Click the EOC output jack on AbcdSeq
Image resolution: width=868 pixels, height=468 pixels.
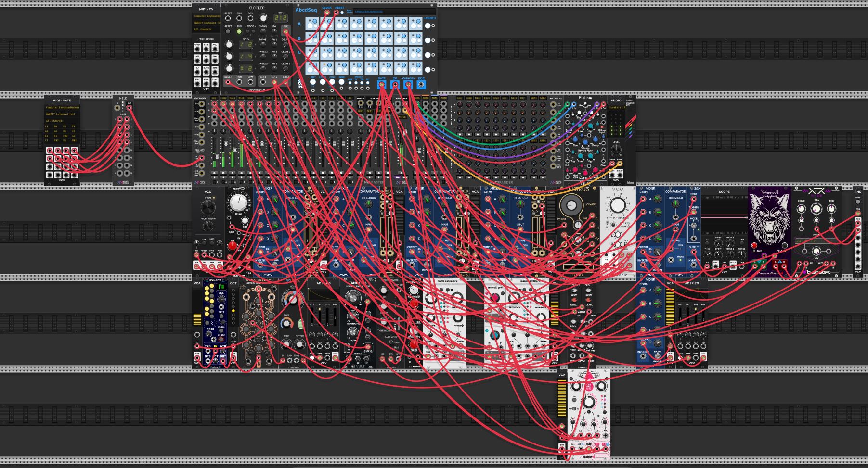pos(421,85)
